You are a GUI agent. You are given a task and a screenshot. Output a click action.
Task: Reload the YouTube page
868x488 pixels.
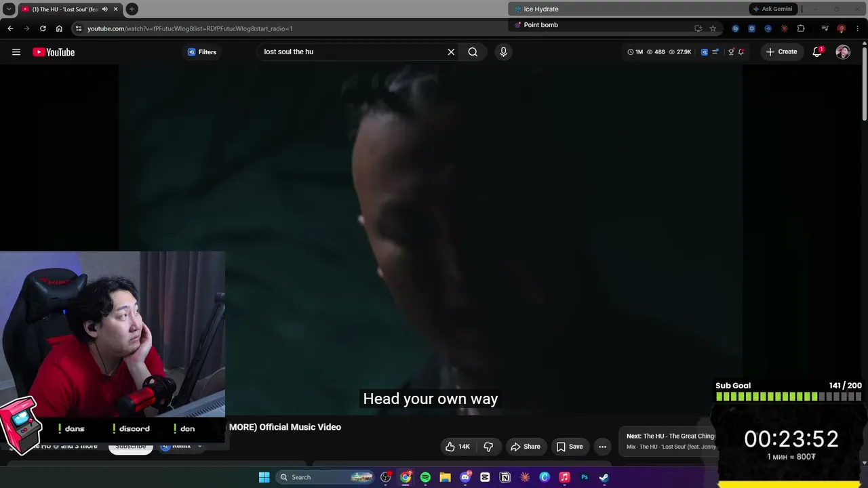point(43,28)
